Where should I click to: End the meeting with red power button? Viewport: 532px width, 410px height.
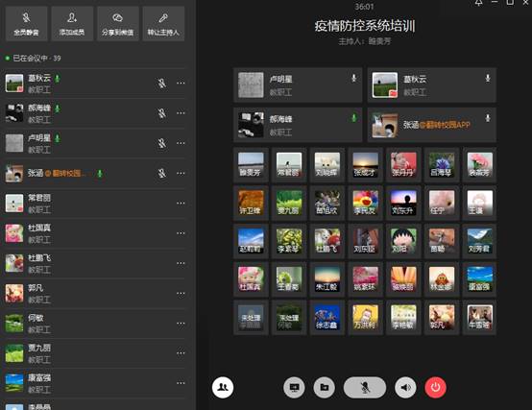(435, 387)
